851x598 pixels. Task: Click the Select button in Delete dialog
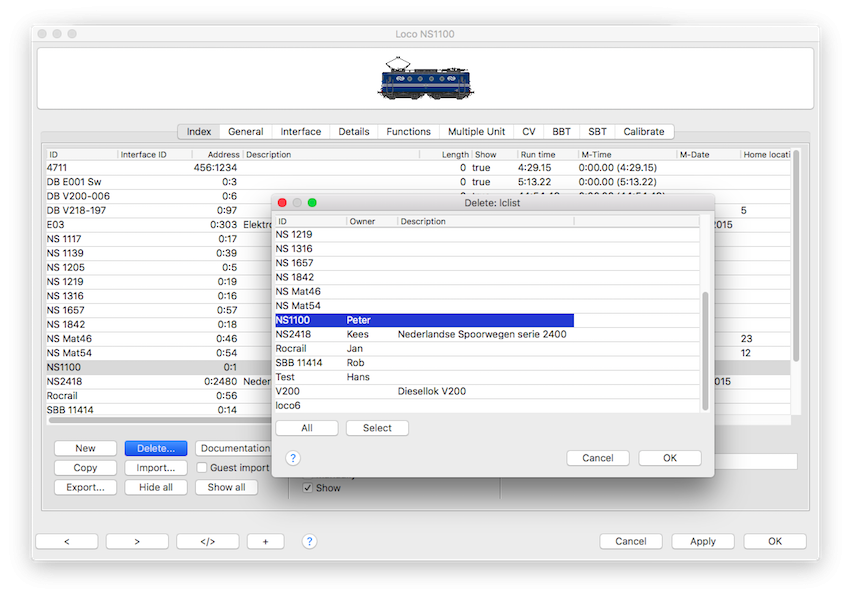point(377,428)
